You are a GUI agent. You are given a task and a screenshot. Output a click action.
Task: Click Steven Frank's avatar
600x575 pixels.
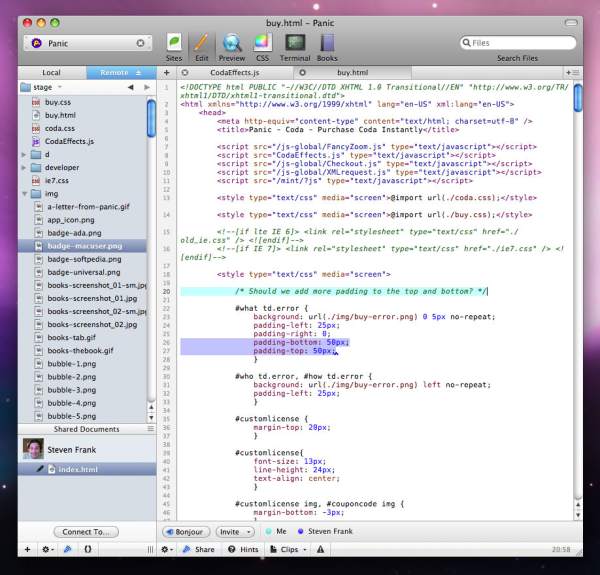[33, 449]
